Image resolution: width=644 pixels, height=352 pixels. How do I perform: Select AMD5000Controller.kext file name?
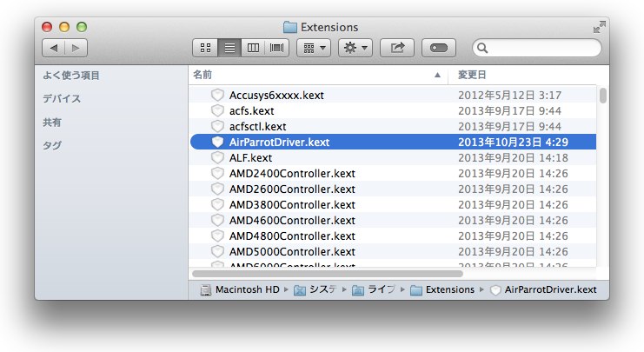[292, 251]
